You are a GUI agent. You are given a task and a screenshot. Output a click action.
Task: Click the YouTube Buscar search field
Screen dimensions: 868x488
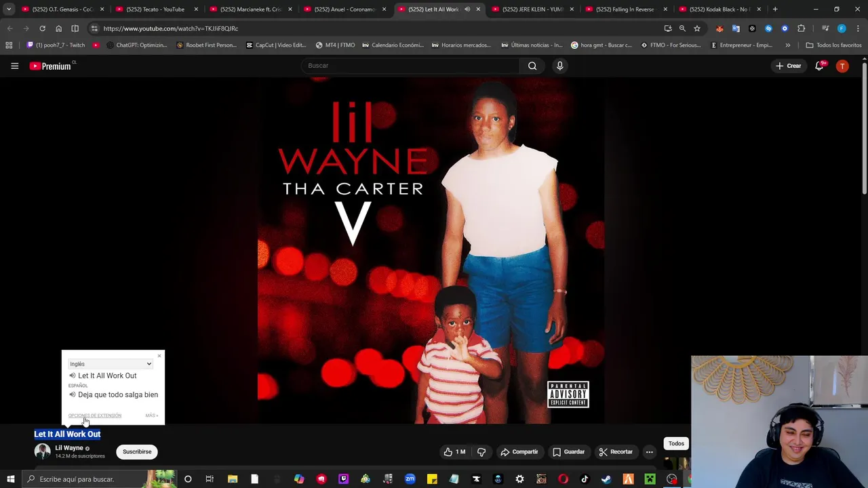(x=410, y=66)
